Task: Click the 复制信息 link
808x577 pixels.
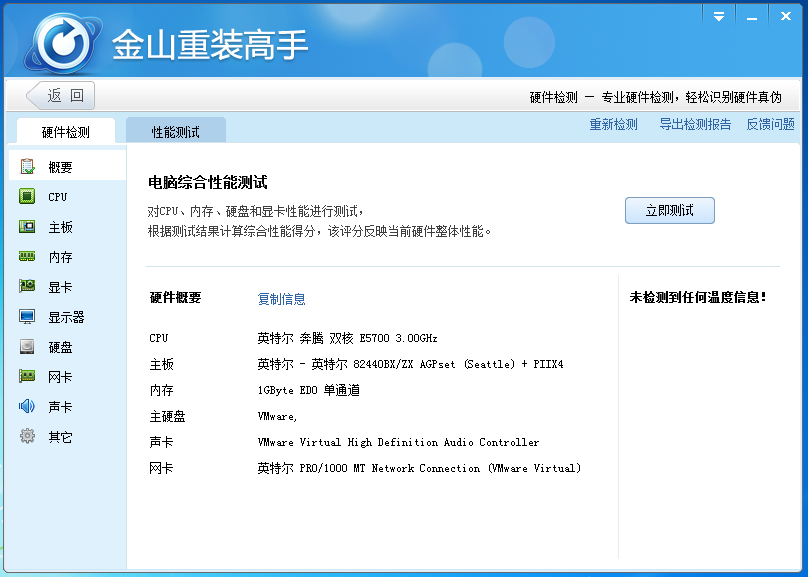Action: (281, 299)
